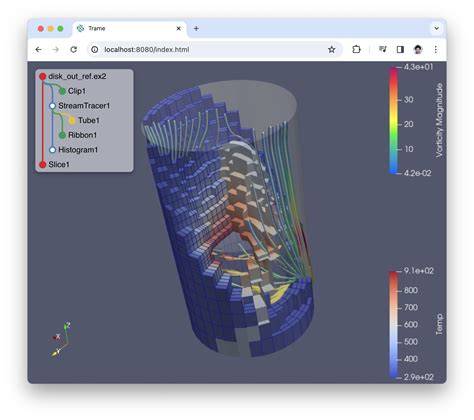The image size is (474, 420).
Task: Select the StreamTracer1 label in pipeline
Action: point(84,106)
